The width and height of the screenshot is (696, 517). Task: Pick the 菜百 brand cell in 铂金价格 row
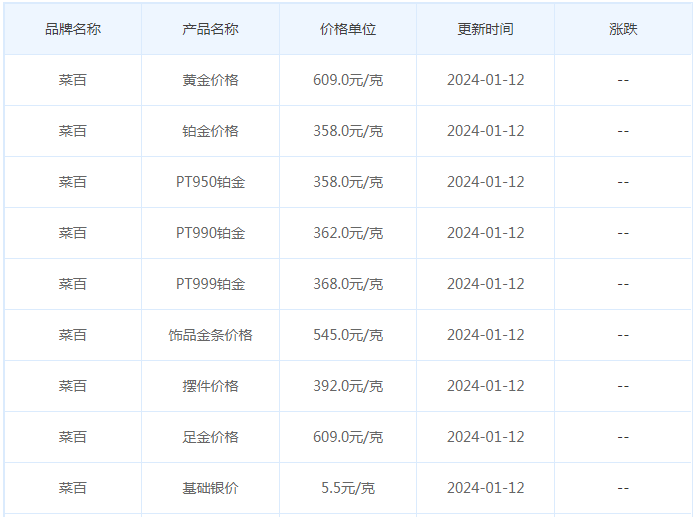[x=73, y=131]
